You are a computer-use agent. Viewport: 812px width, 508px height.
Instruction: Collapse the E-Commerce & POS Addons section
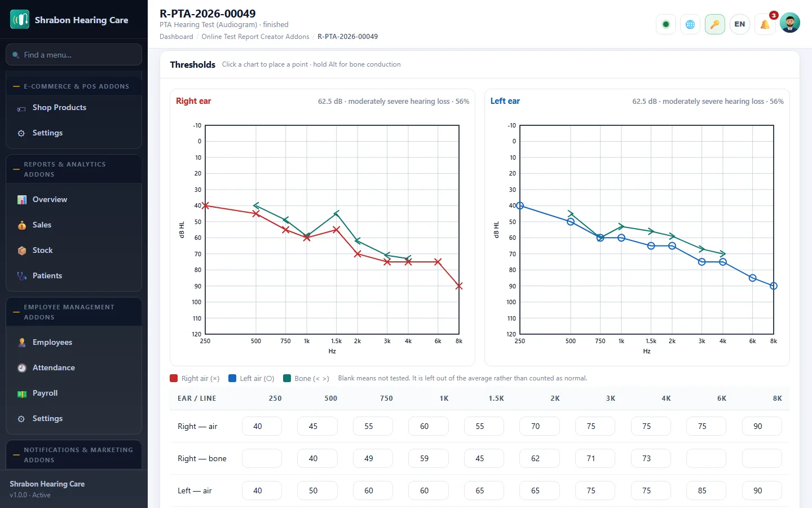point(74,86)
